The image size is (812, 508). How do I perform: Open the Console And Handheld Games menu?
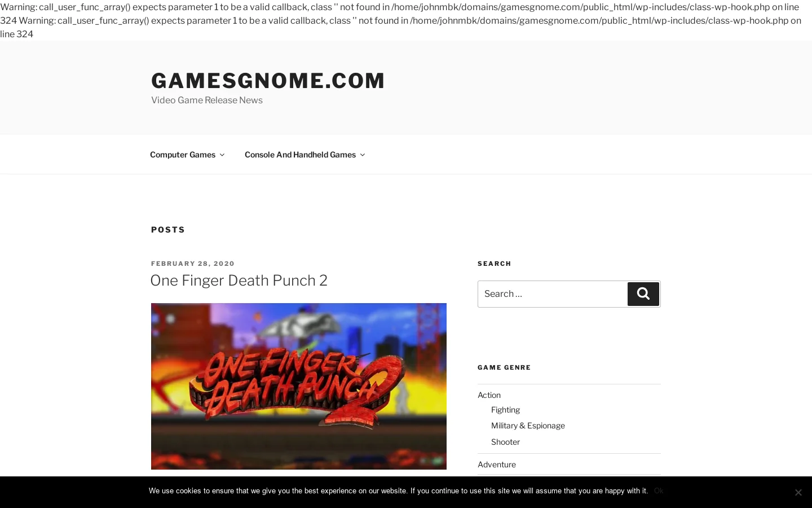pos(300,155)
